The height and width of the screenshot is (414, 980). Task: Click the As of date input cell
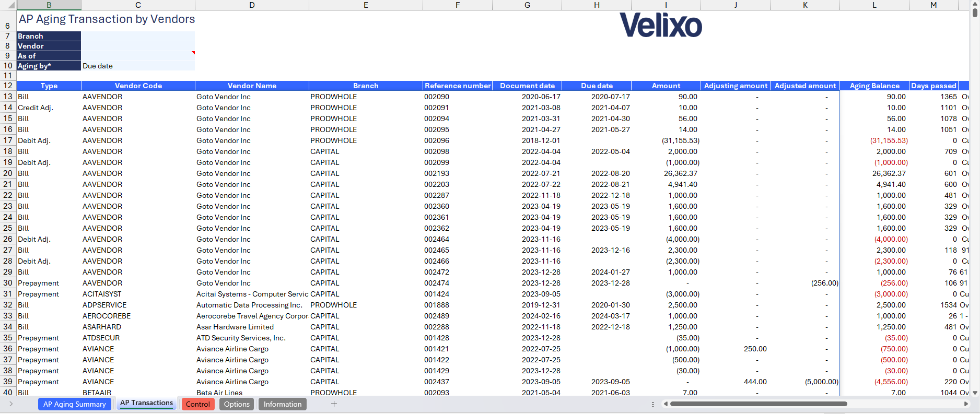[138, 56]
